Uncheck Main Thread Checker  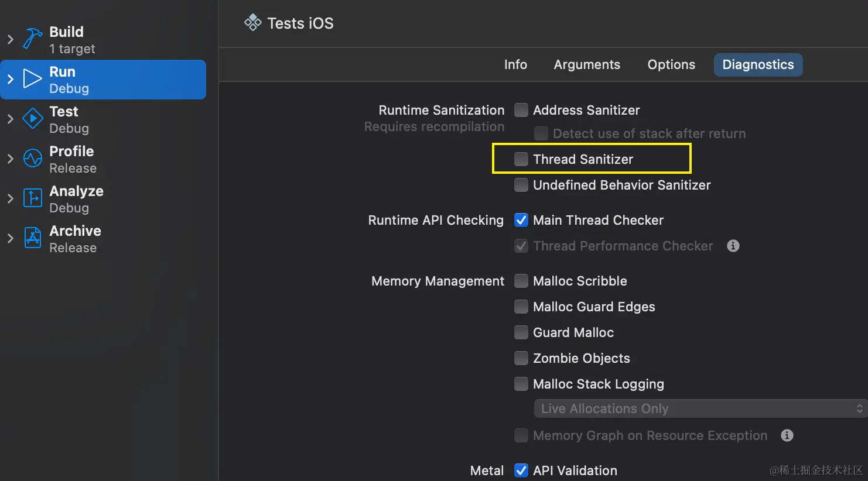521,220
